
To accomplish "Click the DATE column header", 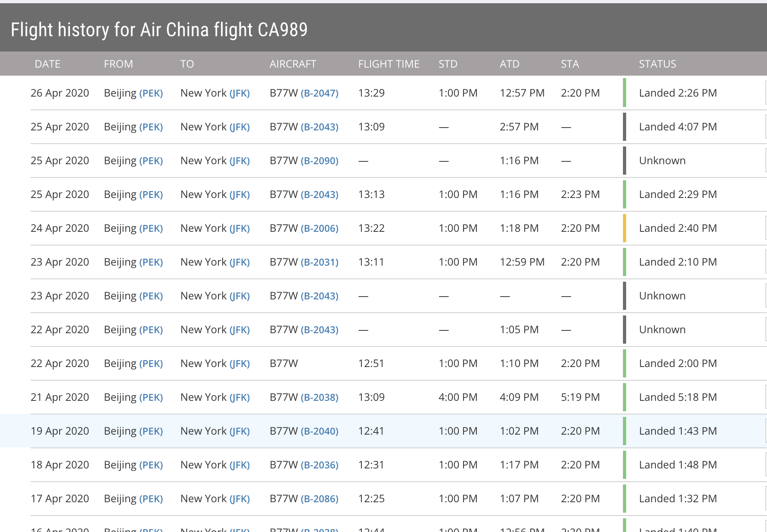I will tap(47, 64).
